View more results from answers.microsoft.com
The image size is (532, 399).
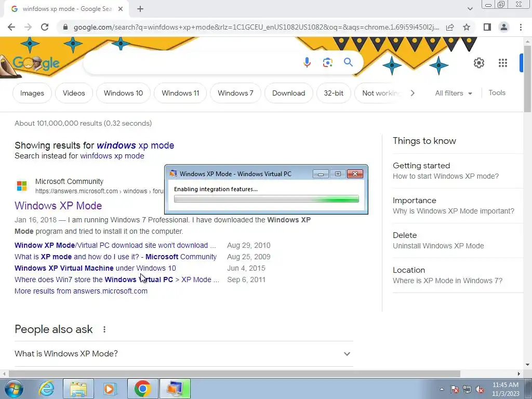coord(81,291)
